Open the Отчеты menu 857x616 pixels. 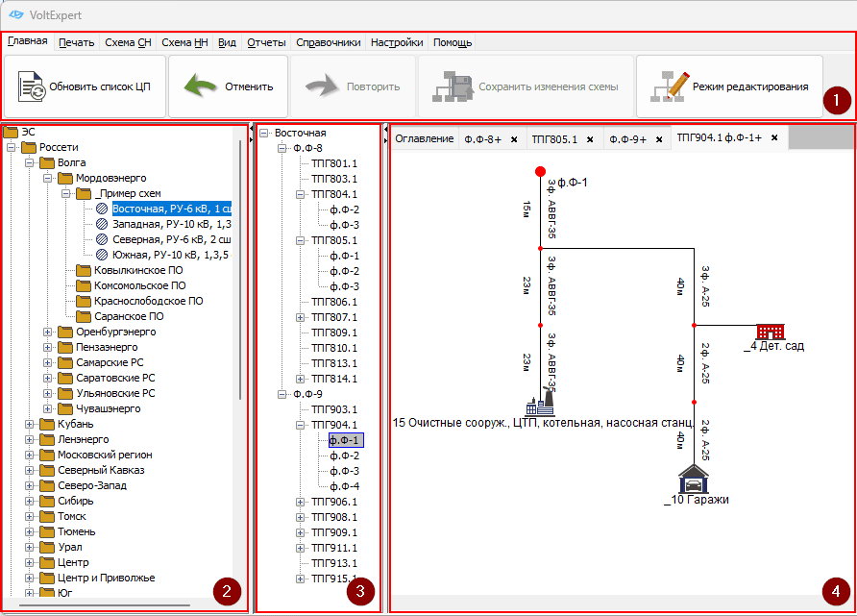click(266, 42)
